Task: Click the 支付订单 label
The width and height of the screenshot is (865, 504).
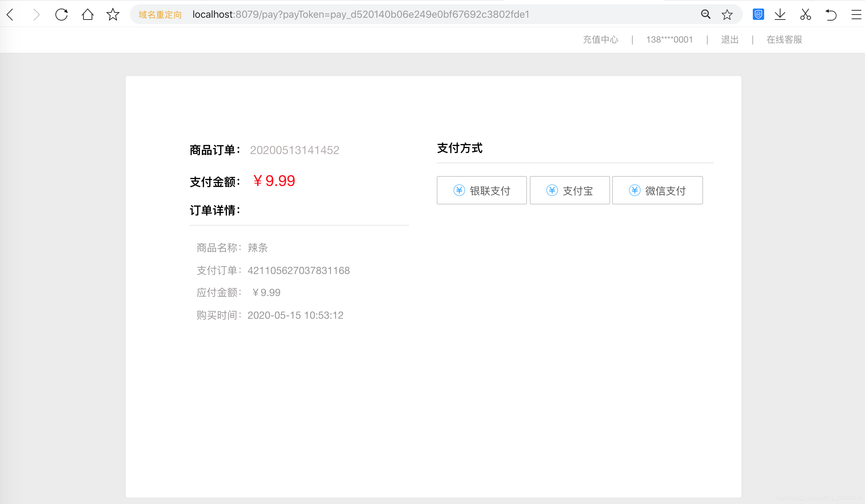Action: point(219,270)
